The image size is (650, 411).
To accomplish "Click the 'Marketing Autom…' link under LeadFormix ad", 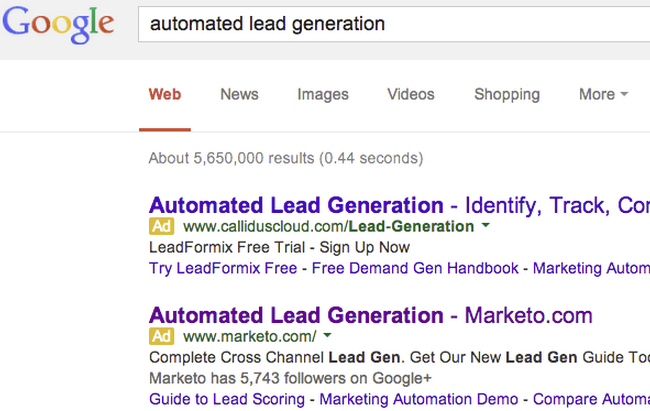I will (590, 268).
